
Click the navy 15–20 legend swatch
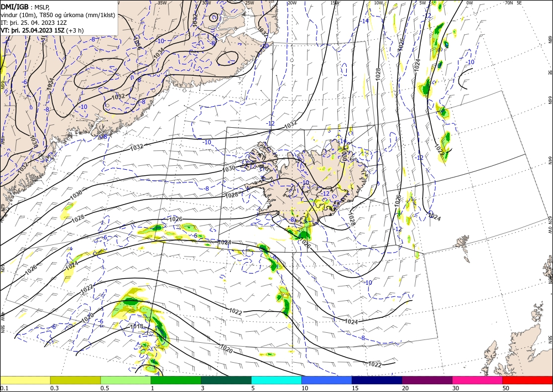(377, 380)
